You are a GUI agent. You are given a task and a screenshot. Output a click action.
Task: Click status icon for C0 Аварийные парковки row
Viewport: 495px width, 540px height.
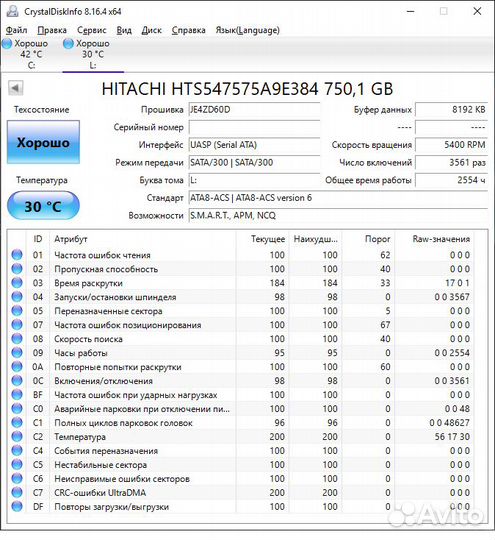17,409
